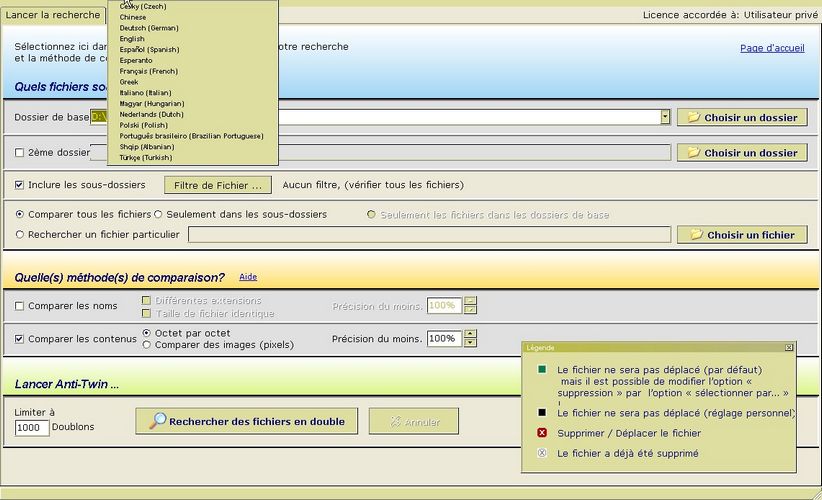Close the Légende panel
Screen dimensions: 822x500
click(x=789, y=347)
